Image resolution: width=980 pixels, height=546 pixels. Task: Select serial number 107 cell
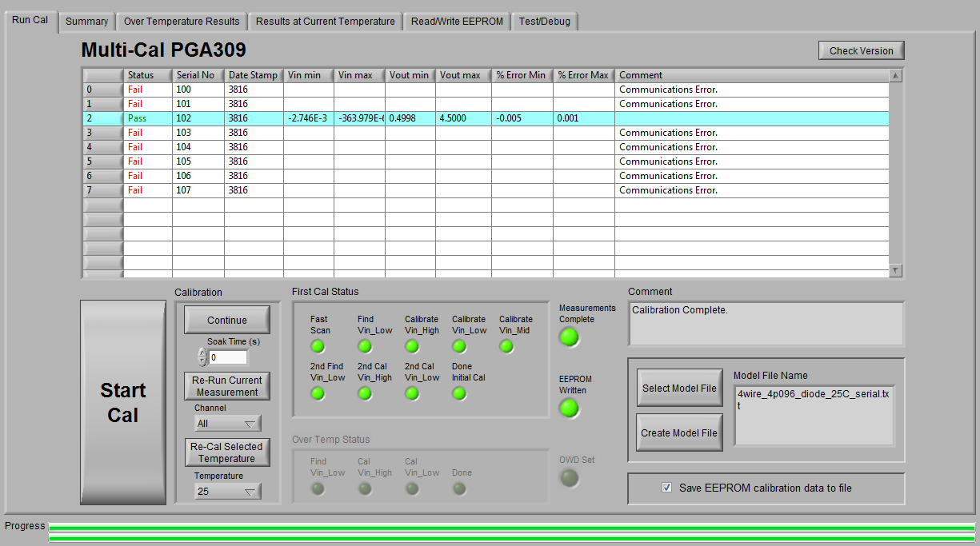198,190
